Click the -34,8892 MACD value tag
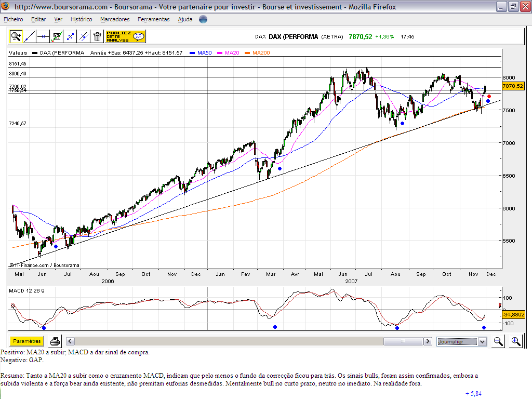532x399 pixels. pos(514,314)
